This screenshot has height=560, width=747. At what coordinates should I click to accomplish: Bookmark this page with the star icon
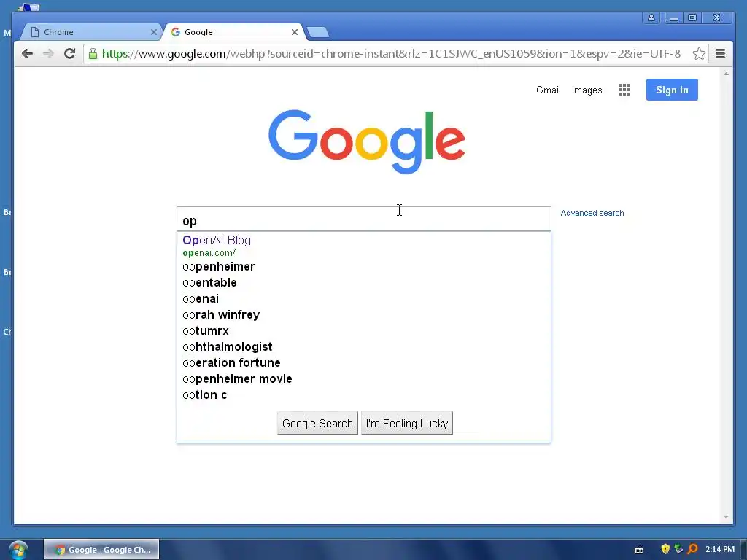point(699,54)
